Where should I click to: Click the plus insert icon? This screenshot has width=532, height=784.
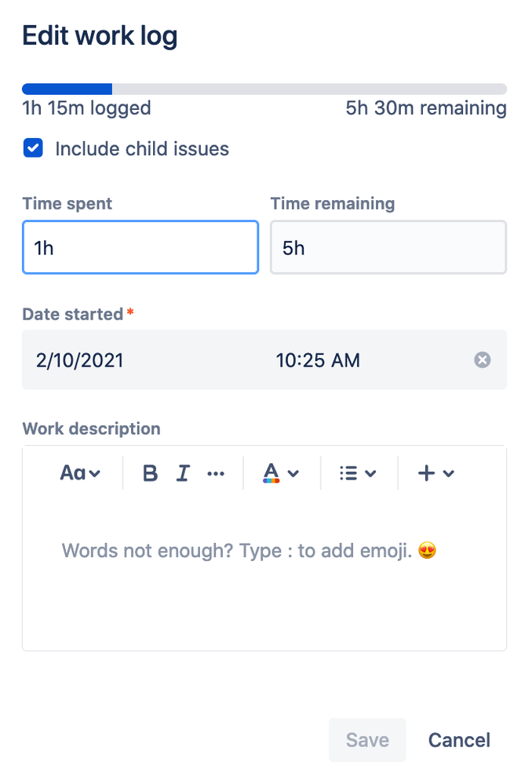(x=426, y=473)
